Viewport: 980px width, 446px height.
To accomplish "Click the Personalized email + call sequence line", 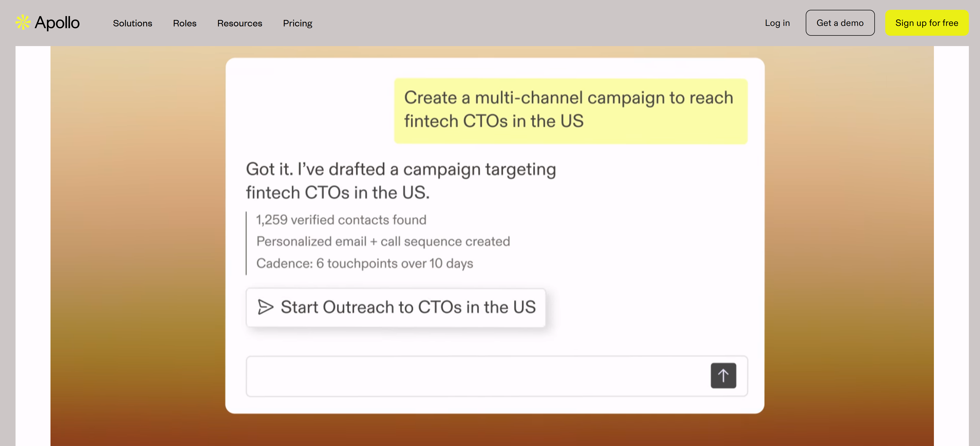I will coord(383,242).
